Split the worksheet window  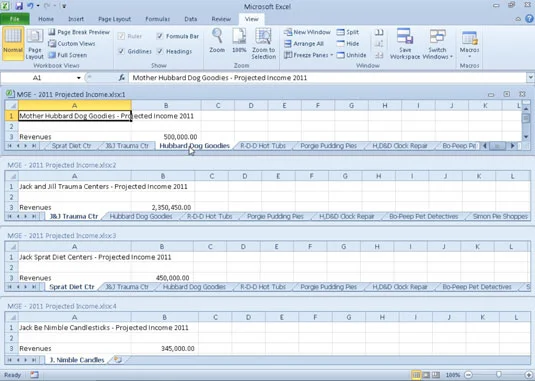tap(348, 32)
